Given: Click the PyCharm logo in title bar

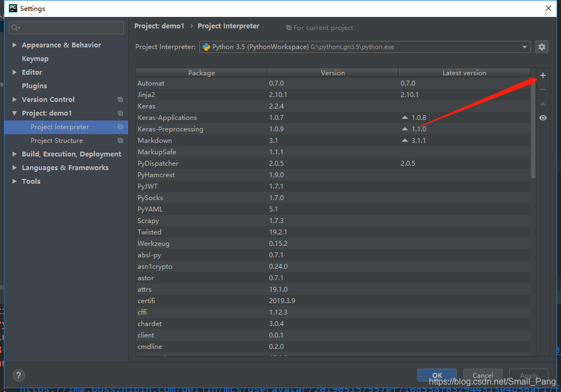Looking at the screenshot, I should [13, 8].
